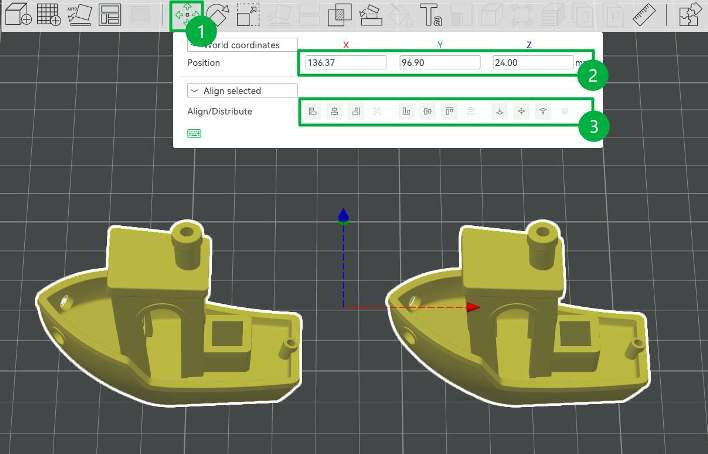Select the Scale tool icon

248,15
